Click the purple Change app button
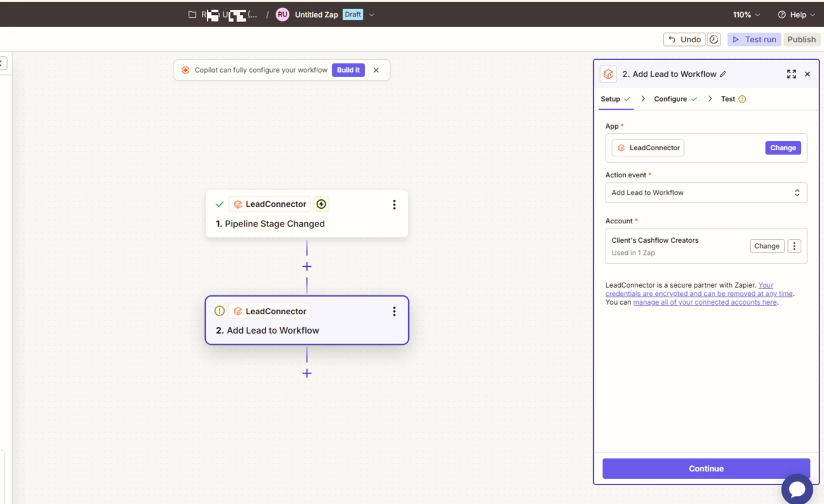 782,148
